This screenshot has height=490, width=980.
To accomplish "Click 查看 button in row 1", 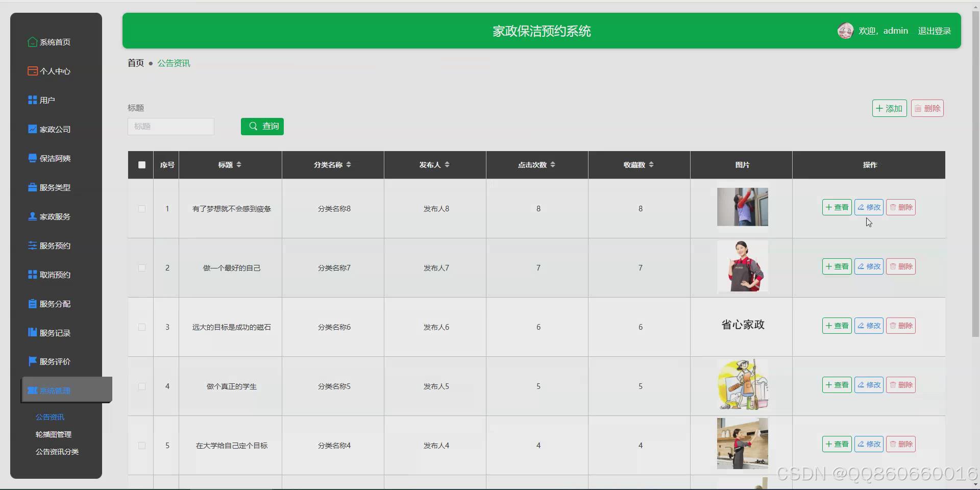I will (837, 207).
